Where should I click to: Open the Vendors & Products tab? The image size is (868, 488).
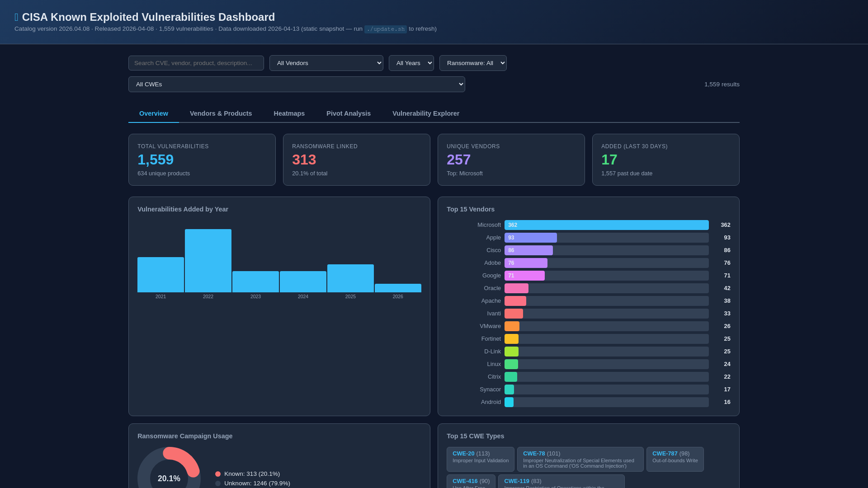pos(221,113)
